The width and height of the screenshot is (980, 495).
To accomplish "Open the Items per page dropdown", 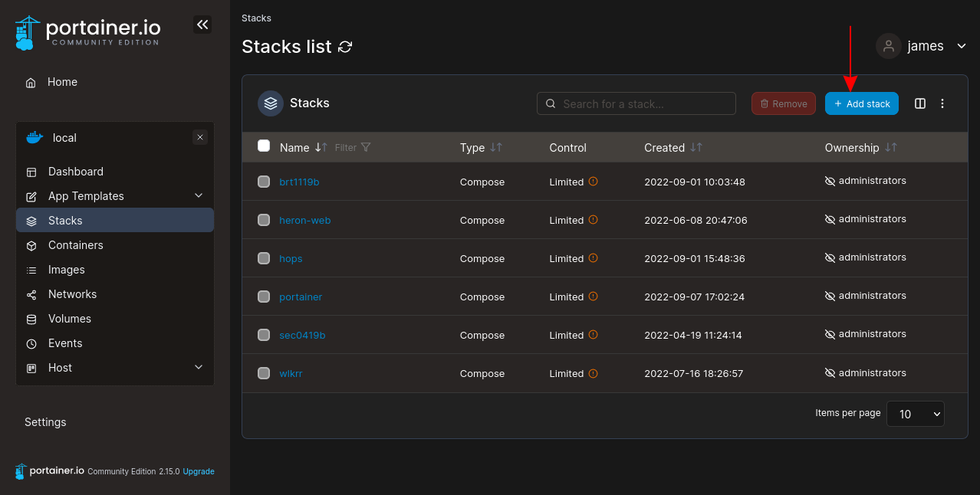I will [x=915, y=414].
